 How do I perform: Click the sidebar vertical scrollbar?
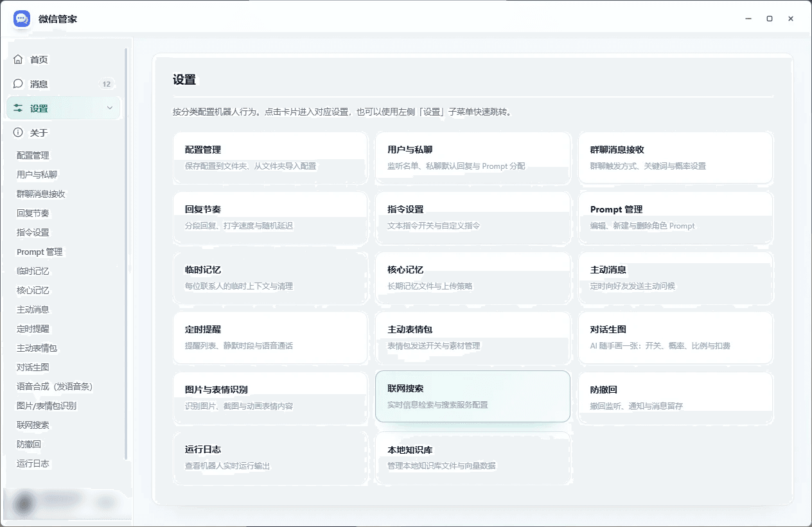[x=126, y=254]
